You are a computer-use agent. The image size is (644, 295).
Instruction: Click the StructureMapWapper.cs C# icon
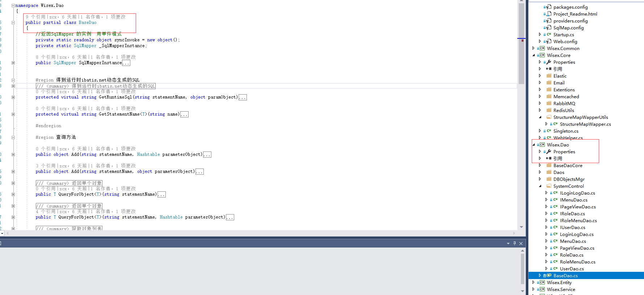[x=555, y=124]
